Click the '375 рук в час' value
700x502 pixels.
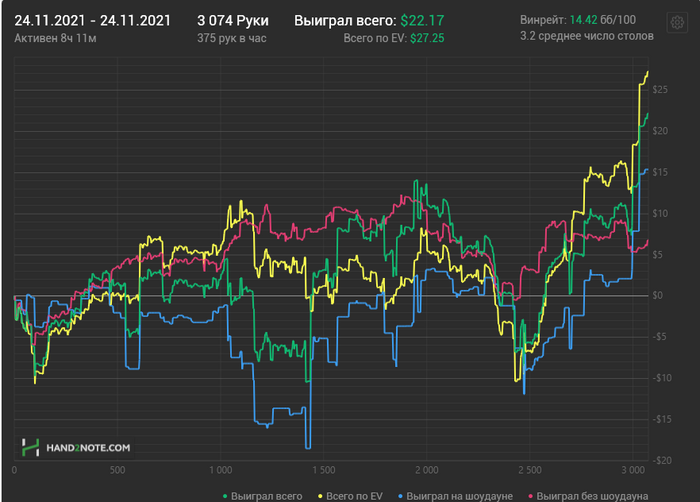coord(232,38)
